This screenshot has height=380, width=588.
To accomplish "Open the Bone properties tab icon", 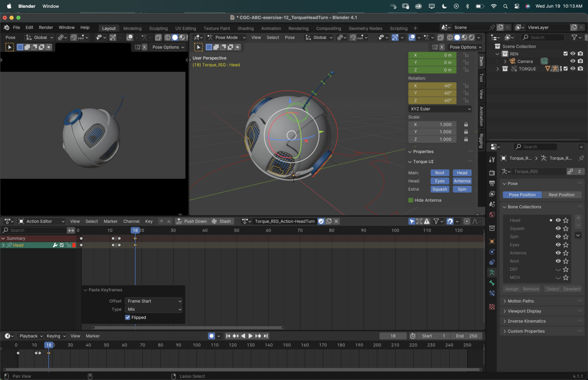I will (492, 283).
